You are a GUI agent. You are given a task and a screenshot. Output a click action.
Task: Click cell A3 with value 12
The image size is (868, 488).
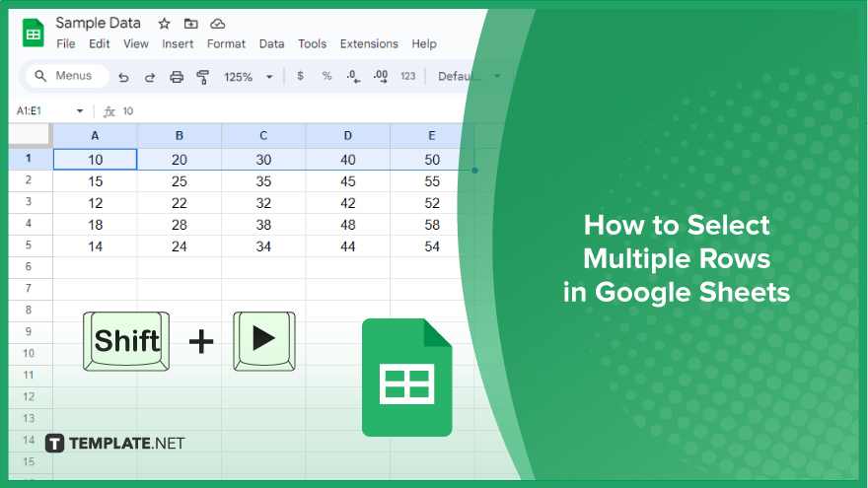[x=96, y=202]
